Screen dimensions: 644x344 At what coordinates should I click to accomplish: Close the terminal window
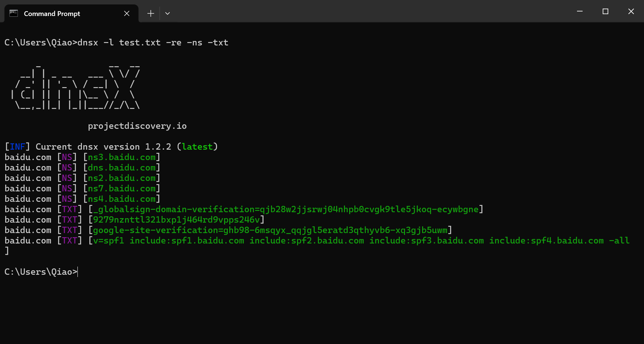[631, 12]
